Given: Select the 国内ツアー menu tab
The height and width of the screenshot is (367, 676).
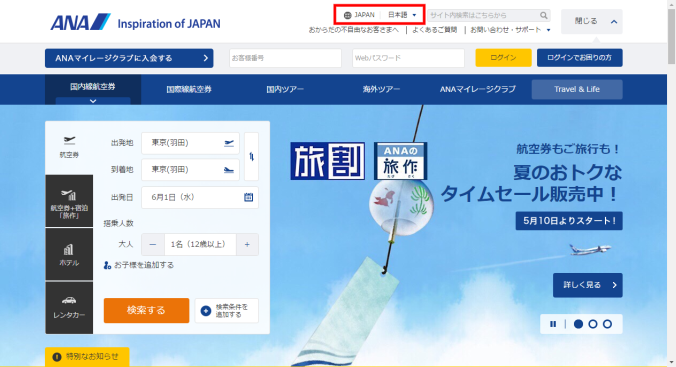Looking at the screenshot, I should pyautogui.click(x=285, y=89).
